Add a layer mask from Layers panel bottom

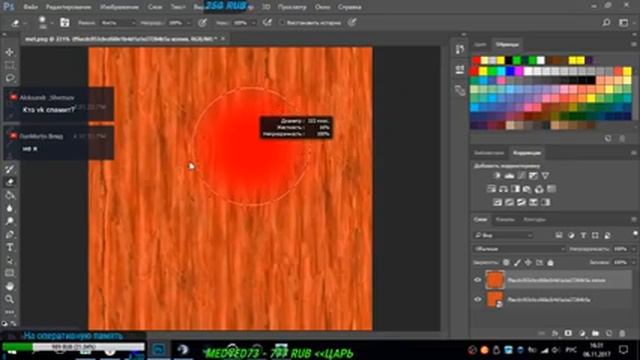pos(568,333)
